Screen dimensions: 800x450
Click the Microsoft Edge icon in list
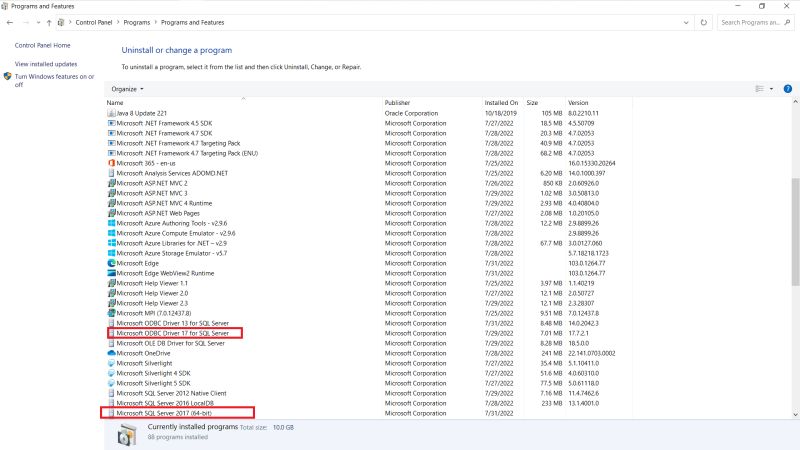point(111,263)
